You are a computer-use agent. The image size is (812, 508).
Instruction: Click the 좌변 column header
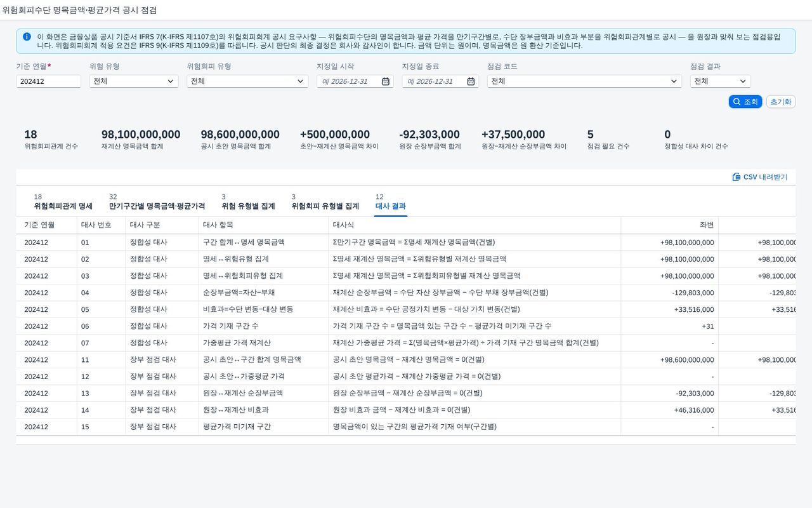669,225
